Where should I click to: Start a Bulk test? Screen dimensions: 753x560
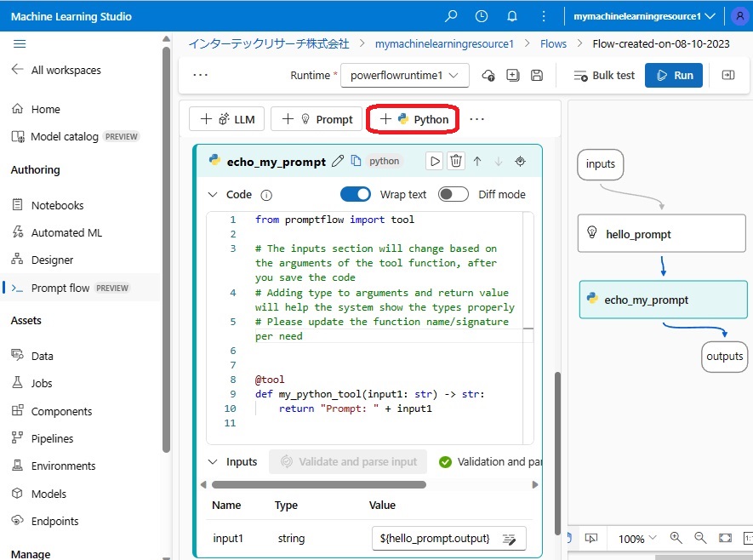[603, 76]
